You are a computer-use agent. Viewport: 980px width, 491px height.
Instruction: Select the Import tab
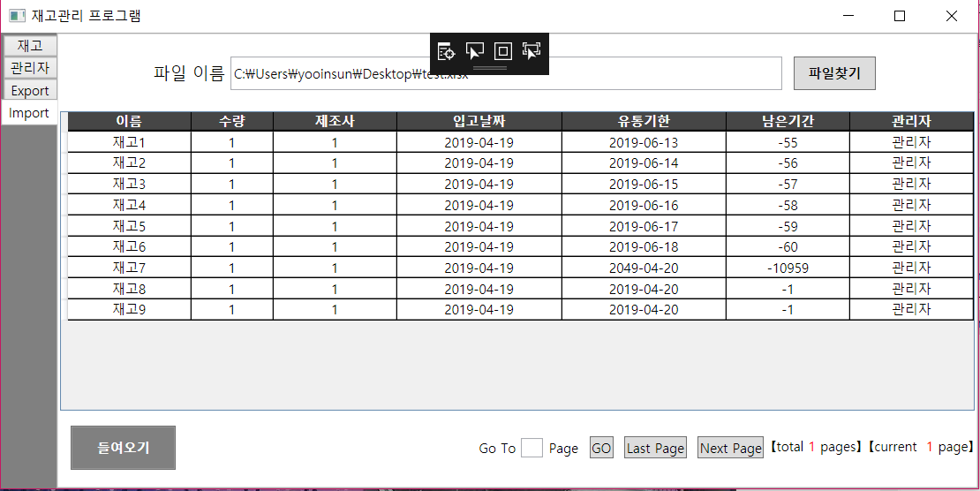(x=29, y=112)
